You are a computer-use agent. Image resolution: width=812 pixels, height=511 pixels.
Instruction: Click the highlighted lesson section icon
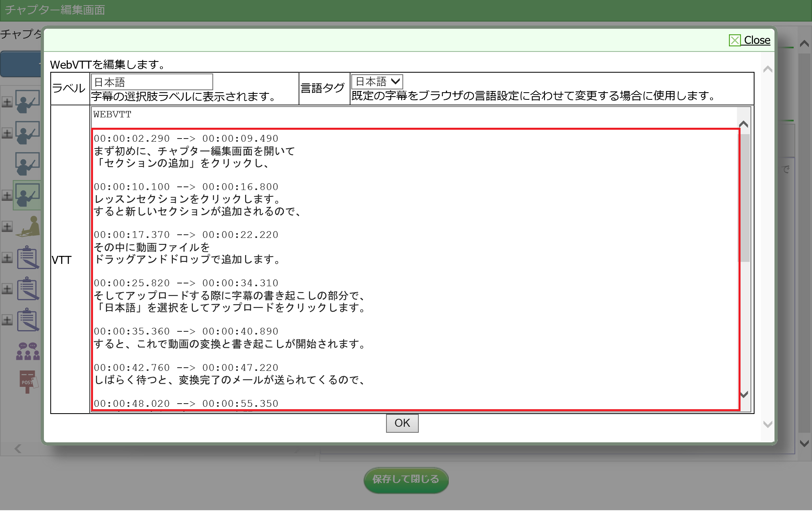point(27,195)
